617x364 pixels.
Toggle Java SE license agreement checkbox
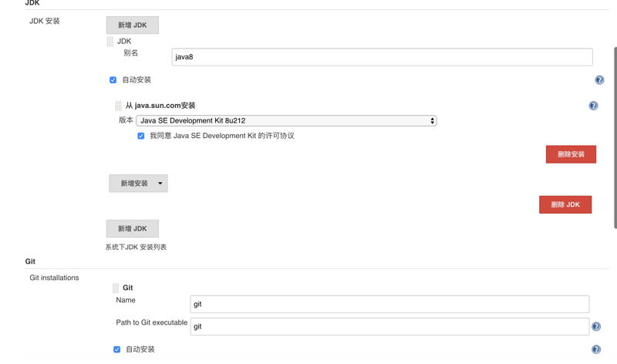141,136
